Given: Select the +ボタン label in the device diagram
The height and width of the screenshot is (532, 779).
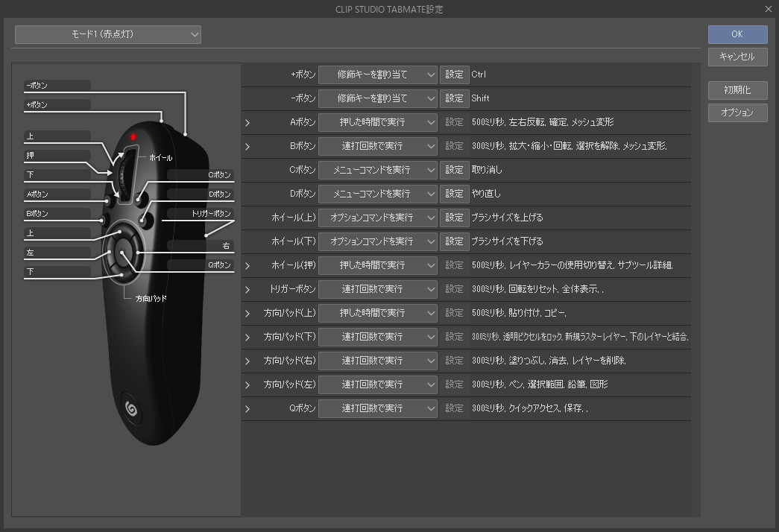Looking at the screenshot, I should pos(57,105).
